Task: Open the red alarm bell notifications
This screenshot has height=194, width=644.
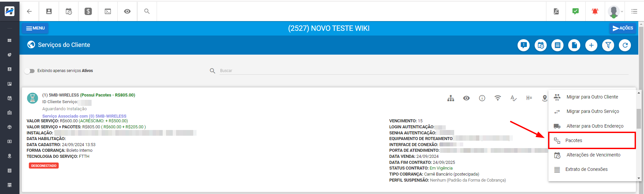Action: coord(595,11)
